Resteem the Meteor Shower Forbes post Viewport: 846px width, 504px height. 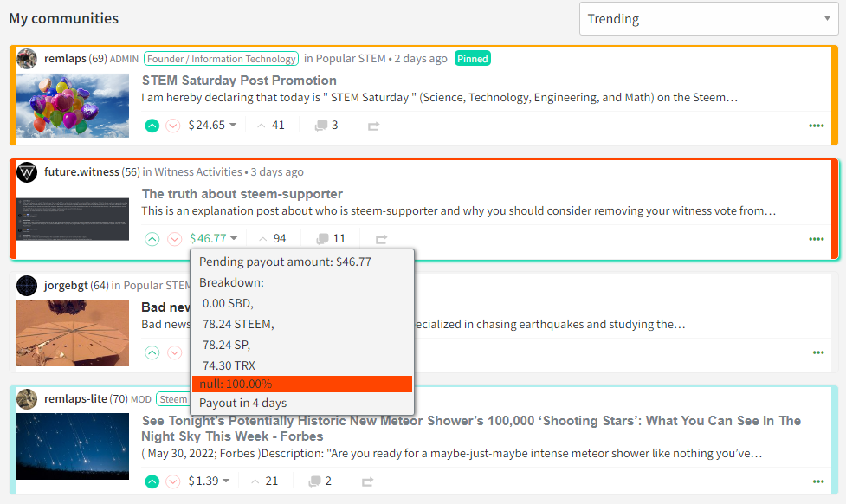coord(367,481)
